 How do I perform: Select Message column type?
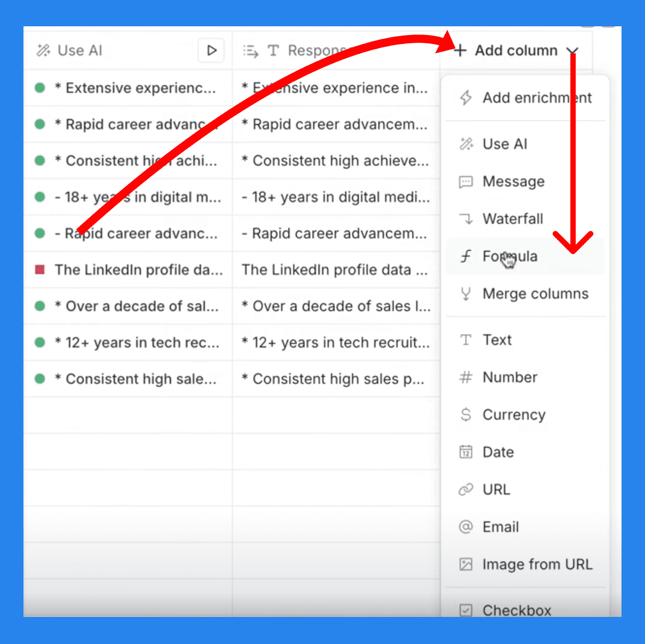525,181
